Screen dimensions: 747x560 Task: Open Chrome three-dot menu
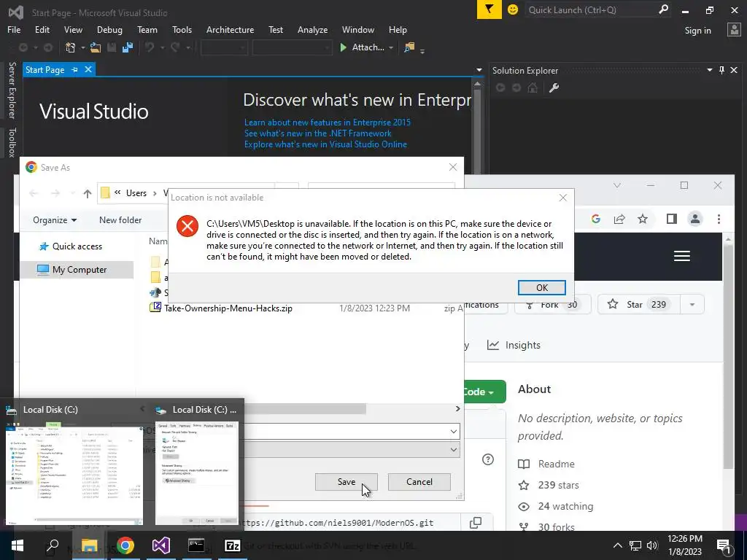[719, 219]
